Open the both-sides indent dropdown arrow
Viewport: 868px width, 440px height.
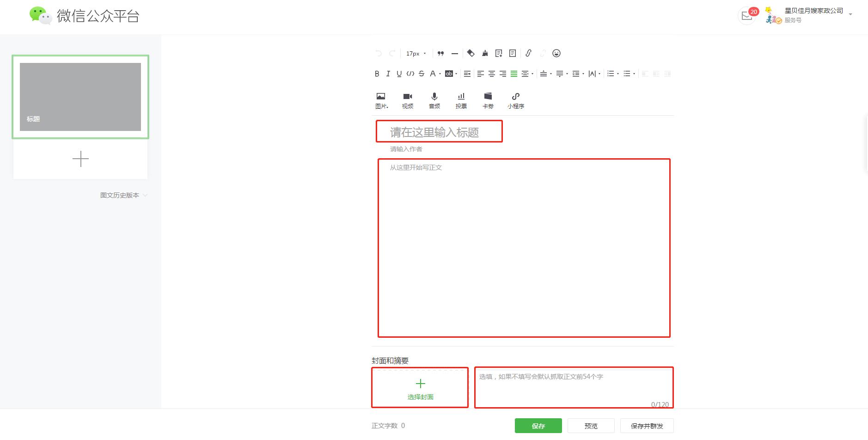[x=532, y=74]
